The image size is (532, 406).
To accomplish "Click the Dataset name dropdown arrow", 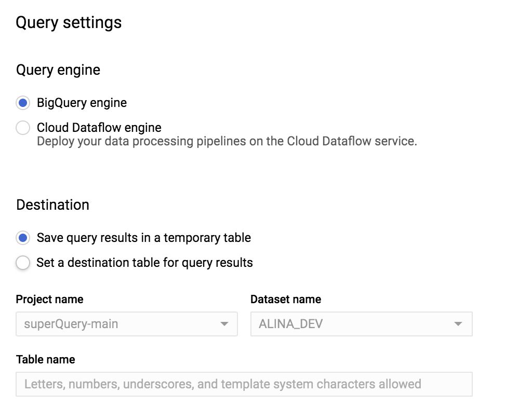I will pos(458,324).
